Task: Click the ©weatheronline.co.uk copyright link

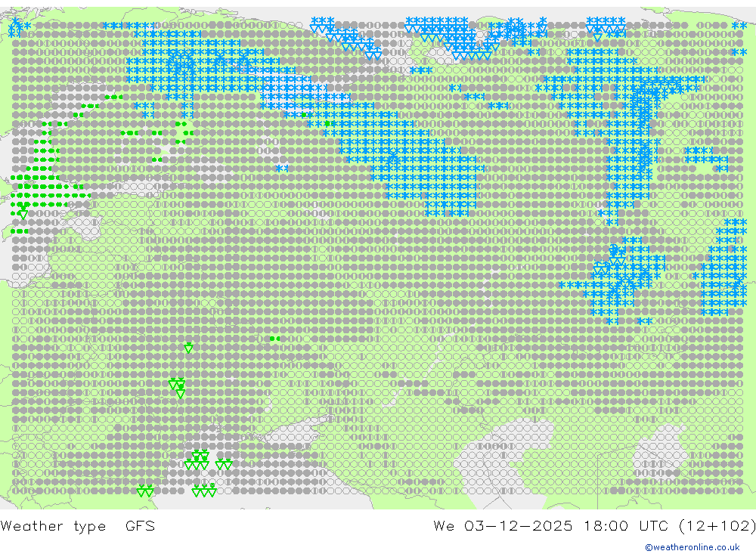Action: point(692,547)
